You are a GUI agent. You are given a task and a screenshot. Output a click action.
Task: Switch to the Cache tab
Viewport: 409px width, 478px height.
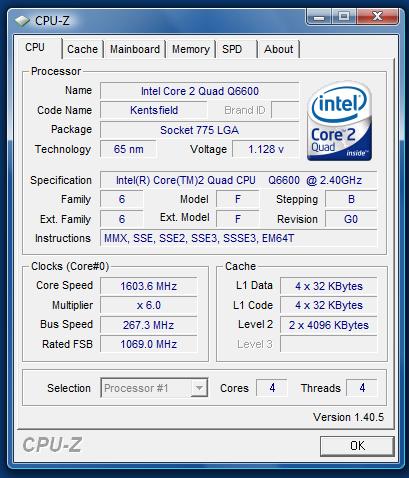82,49
